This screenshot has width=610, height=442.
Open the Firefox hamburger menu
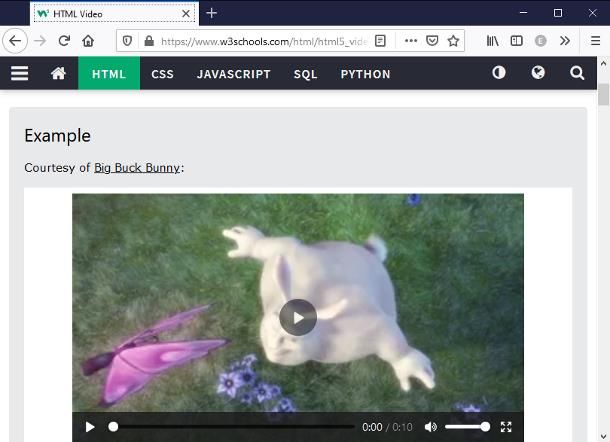pos(595,40)
